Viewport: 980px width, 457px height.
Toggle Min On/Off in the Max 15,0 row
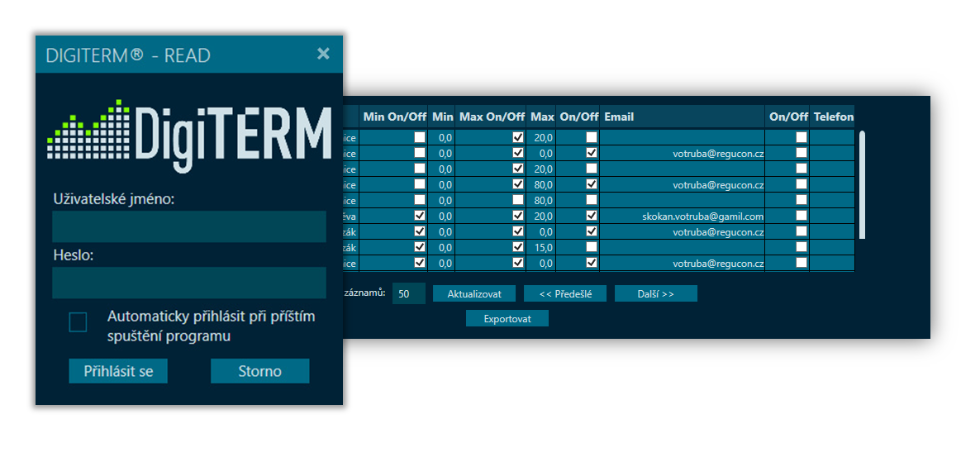(x=420, y=247)
